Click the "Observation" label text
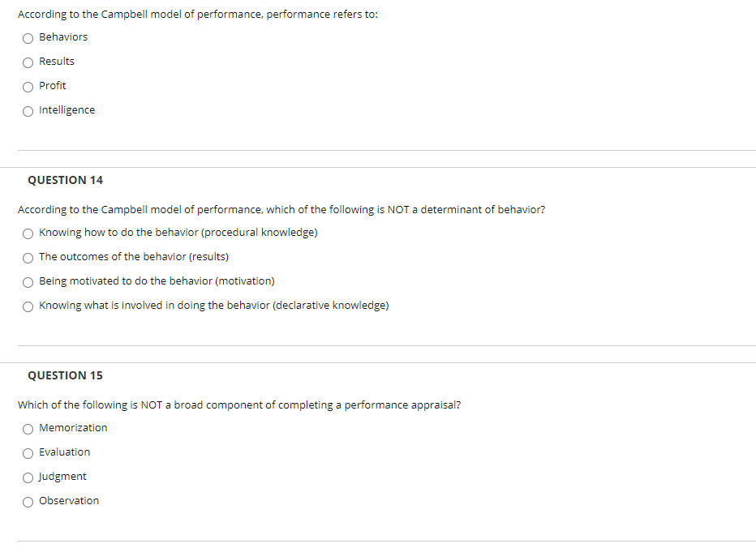The width and height of the screenshot is (756, 548). [x=69, y=500]
